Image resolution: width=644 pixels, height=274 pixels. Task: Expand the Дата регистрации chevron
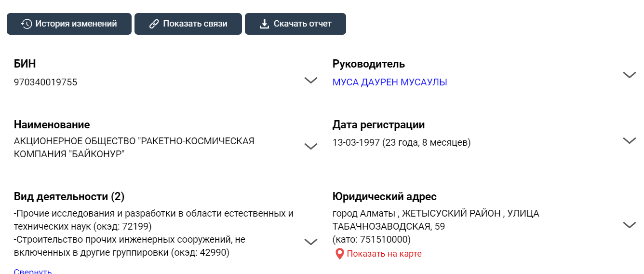click(x=629, y=140)
